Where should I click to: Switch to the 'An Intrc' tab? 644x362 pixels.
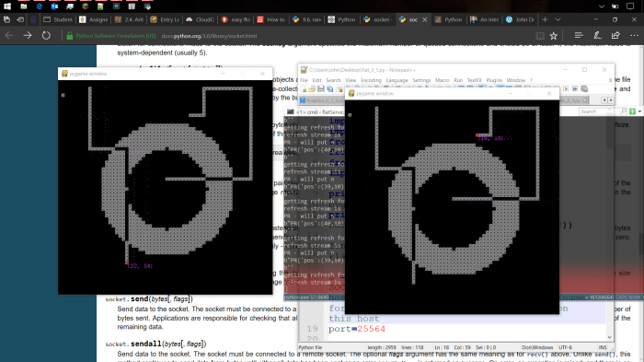485,19
